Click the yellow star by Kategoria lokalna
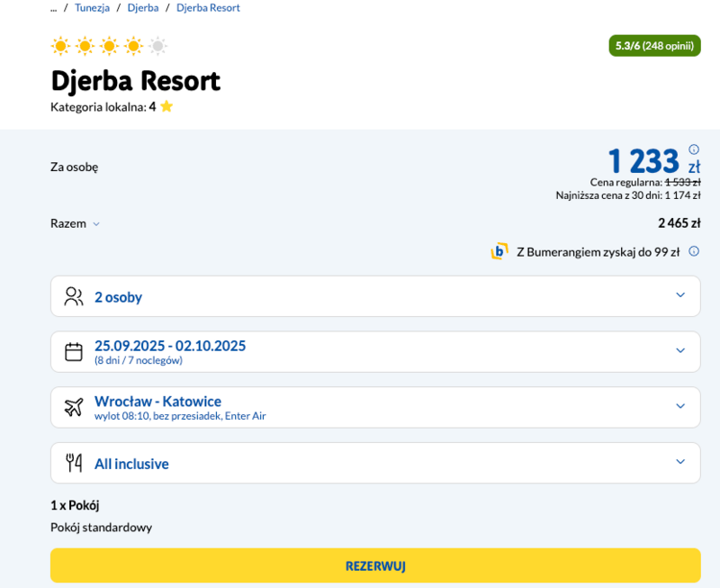Screen dimensions: 720x588 [x=166, y=106]
